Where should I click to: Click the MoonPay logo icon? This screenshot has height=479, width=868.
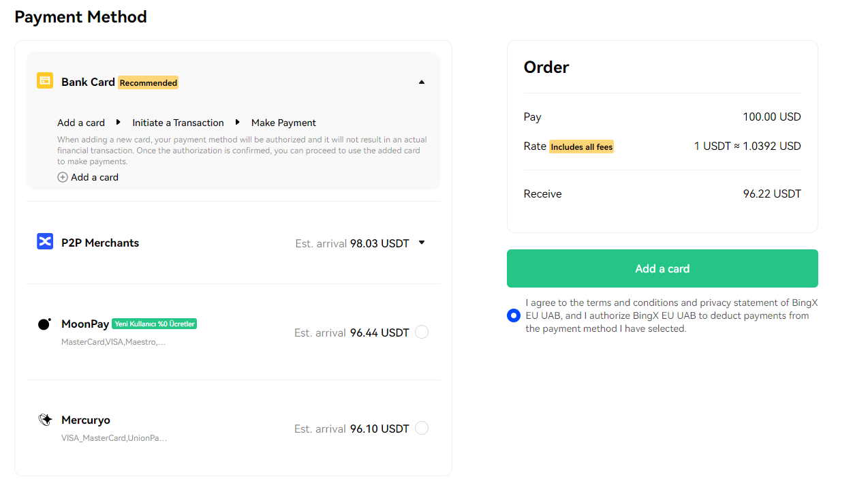(x=44, y=324)
